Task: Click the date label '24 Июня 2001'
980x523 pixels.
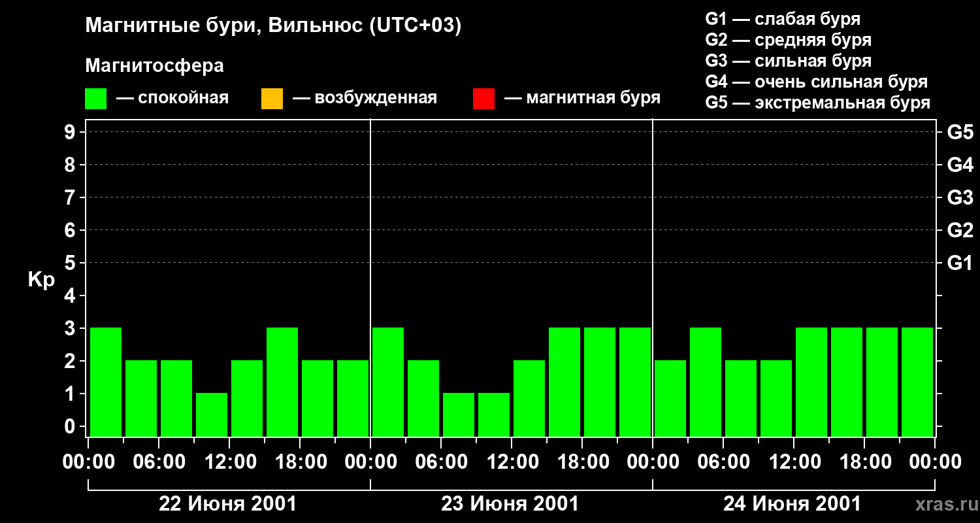Action: (x=792, y=504)
